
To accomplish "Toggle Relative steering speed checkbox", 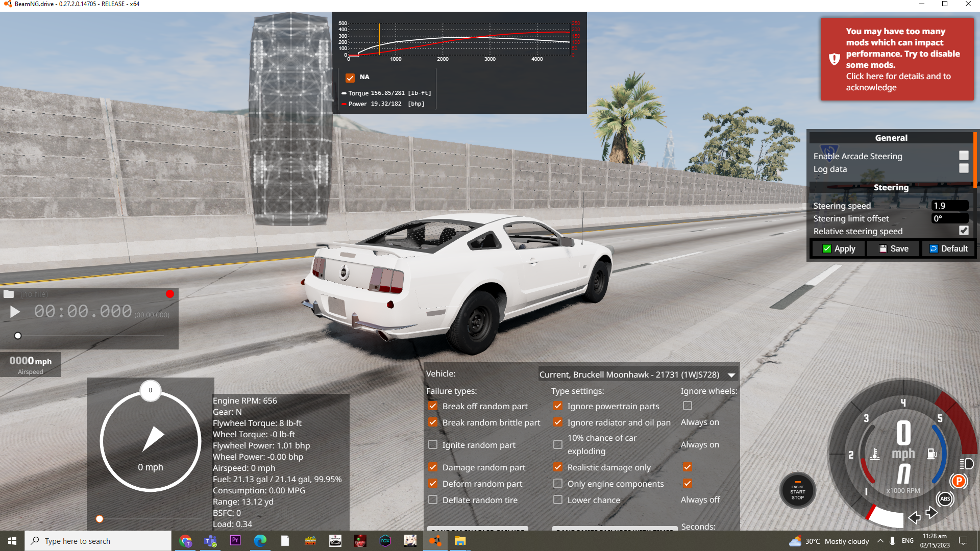I will tap(964, 231).
